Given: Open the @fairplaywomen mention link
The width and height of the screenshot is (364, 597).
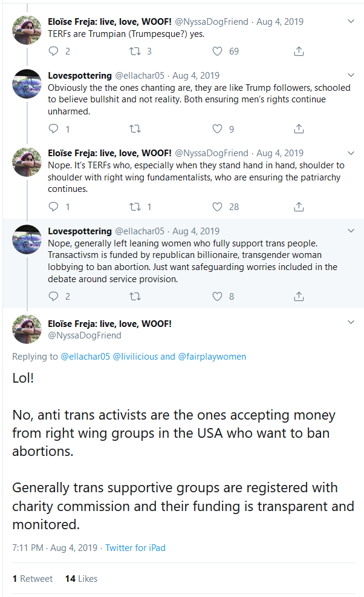Looking at the screenshot, I should pyautogui.click(x=212, y=357).
